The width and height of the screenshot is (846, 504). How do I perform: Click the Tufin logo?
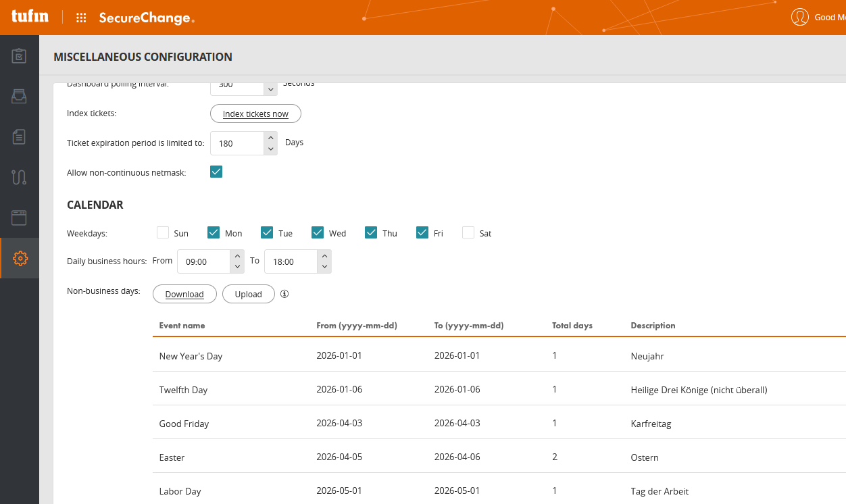click(30, 16)
